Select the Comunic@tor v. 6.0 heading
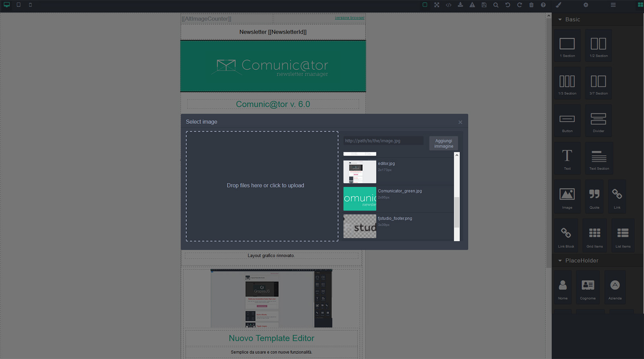Screen dimensions: 644x359 click(273, 104)
